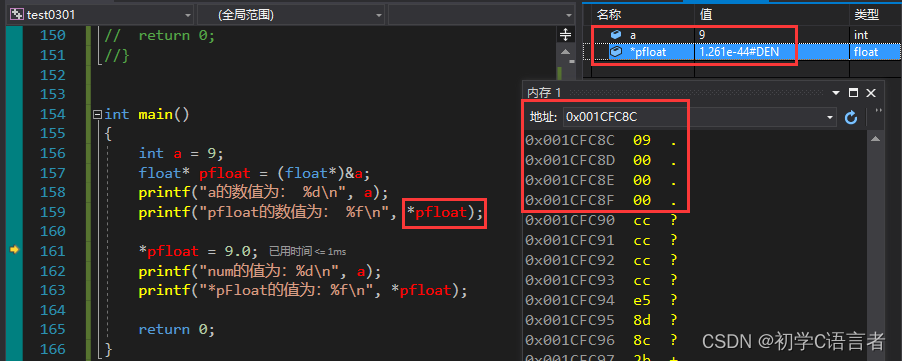Screen dimensions: 902x361
Task: Maximize the 内存 1 window
Action: point(853,93)
